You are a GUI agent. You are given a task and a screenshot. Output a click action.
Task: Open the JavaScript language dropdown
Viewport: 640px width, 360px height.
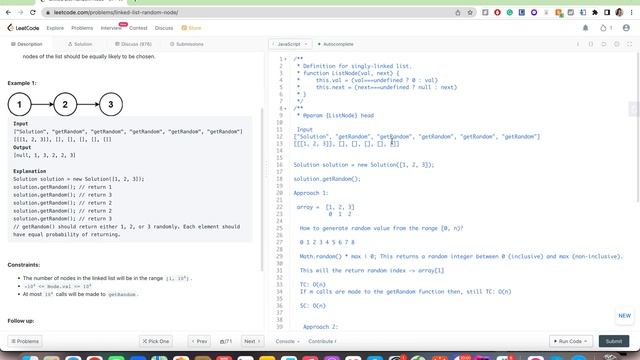pos(290,44)
